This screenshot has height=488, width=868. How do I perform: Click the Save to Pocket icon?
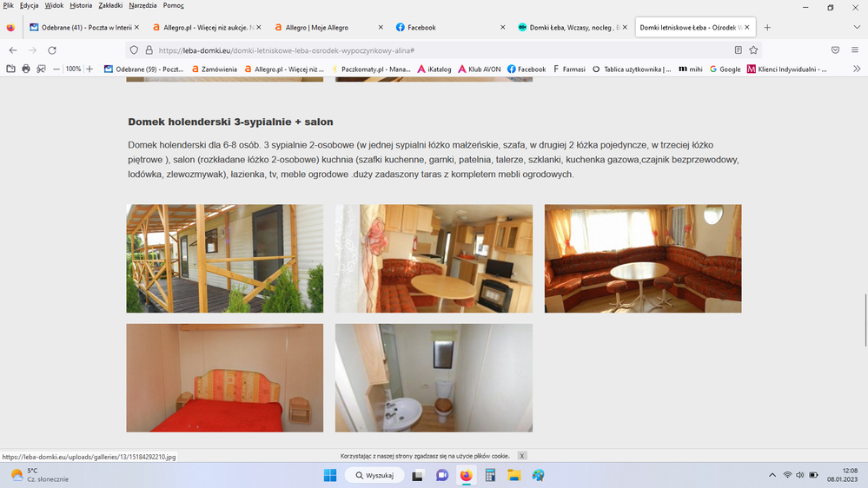coord(835,50)
